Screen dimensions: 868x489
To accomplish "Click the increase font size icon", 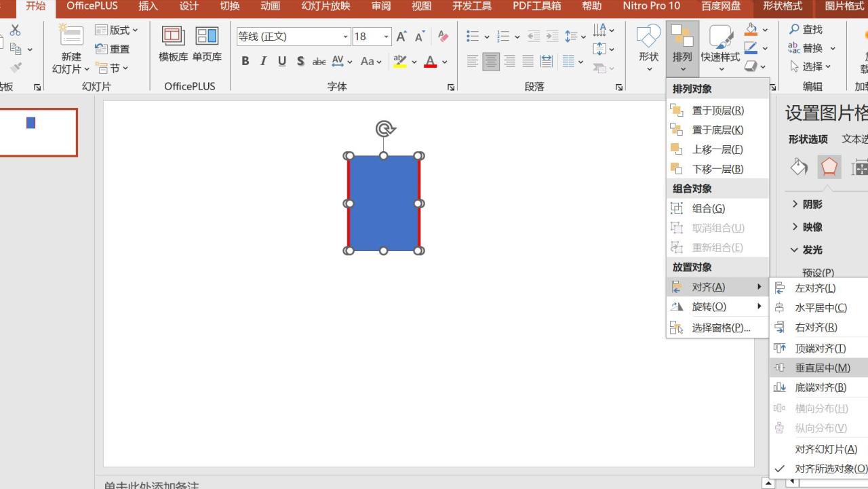I will click(401, 37).
